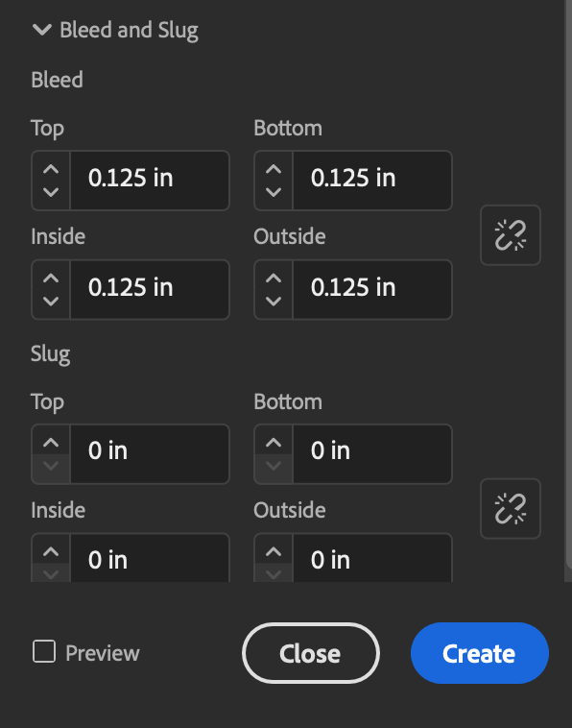Increase Bleed Bottom value with up arrow
Viewport: 572px width, 728px height.
click(x=274, y=169)
